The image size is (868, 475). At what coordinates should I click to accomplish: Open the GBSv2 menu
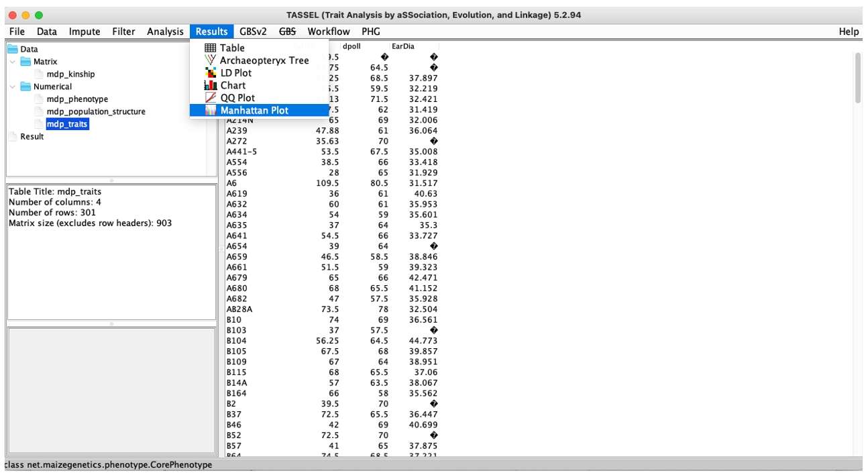(253, 32)
